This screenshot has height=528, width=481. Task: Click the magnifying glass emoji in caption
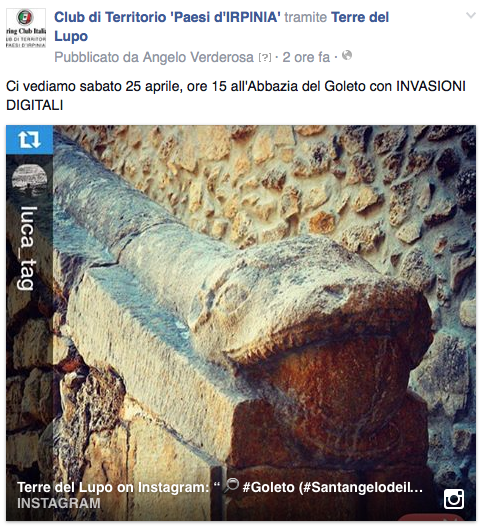coord(232,486)
